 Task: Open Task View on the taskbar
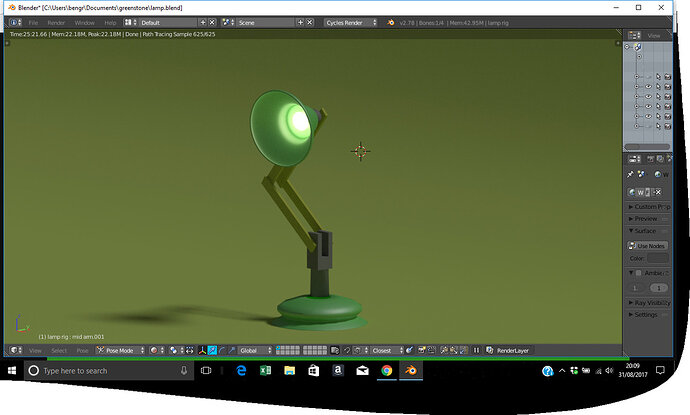(x=206, y=371)
